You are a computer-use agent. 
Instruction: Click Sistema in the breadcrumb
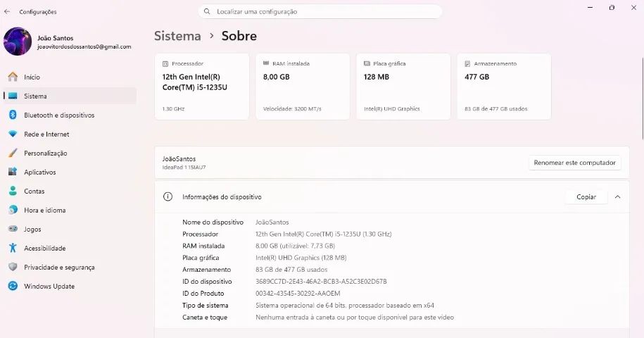coord(177,36)
